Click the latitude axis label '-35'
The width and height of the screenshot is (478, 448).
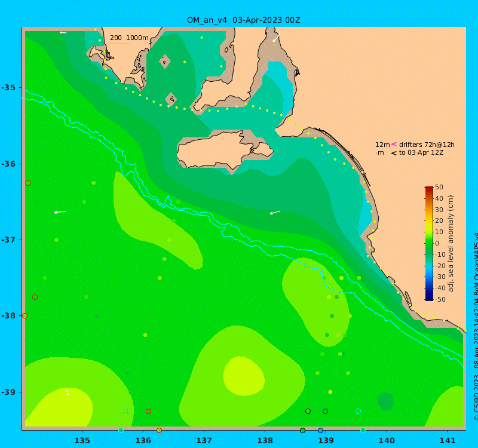click(x=8, y=87)
